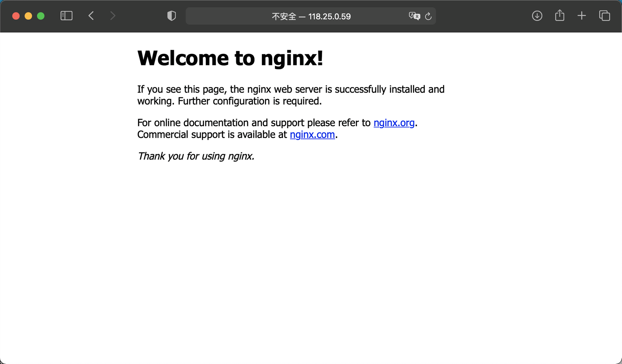Click the "Further configuration is required." sentence
This screenshot has width=622, height=364.
[250, 101]
